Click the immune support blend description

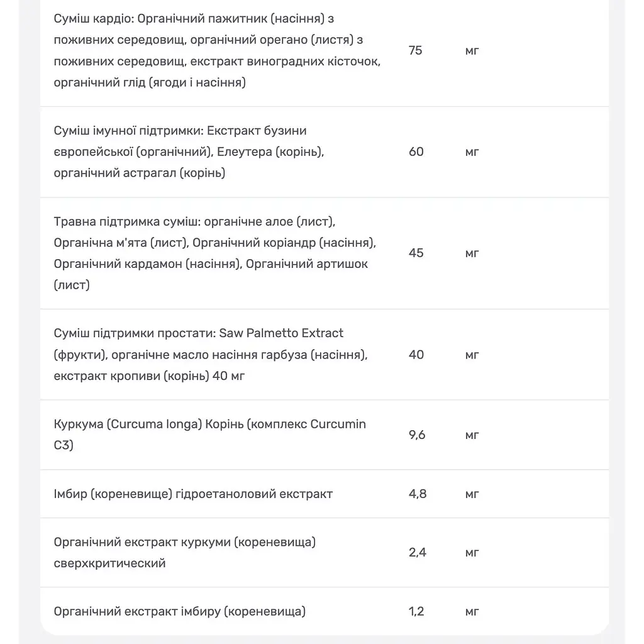[189, 152]
